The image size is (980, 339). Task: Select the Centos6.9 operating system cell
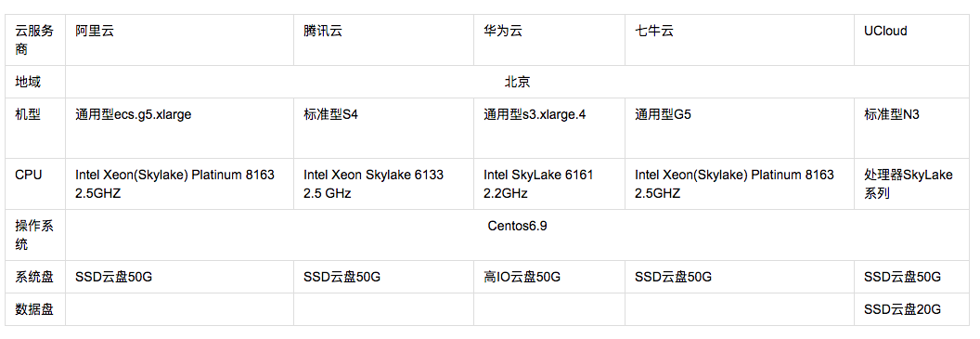coord(518,235)
